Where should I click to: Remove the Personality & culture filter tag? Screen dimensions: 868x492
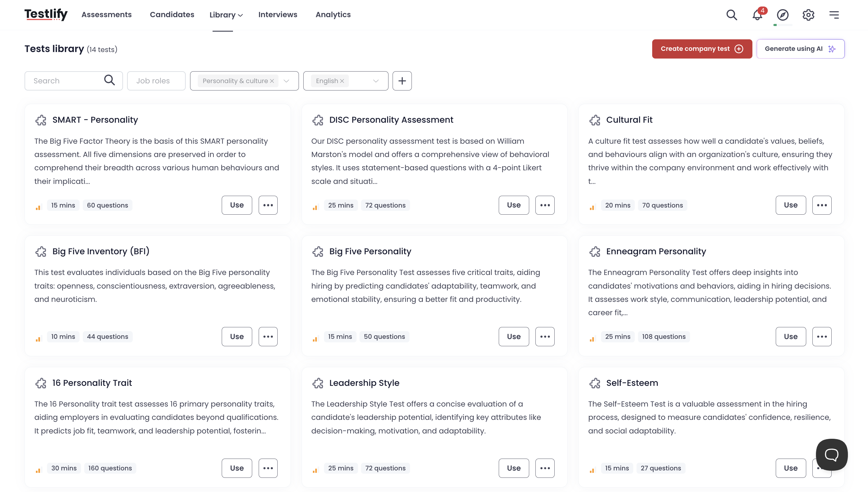tap(272, 81)
